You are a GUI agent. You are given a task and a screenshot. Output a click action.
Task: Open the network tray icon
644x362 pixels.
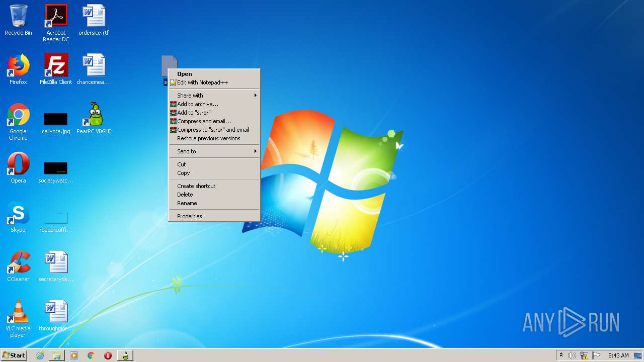click(584, 355)
